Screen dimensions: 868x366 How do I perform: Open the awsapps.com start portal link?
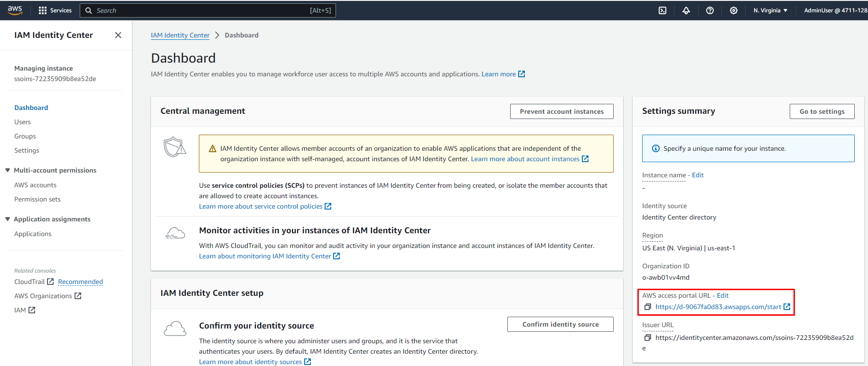coord(718,307)
